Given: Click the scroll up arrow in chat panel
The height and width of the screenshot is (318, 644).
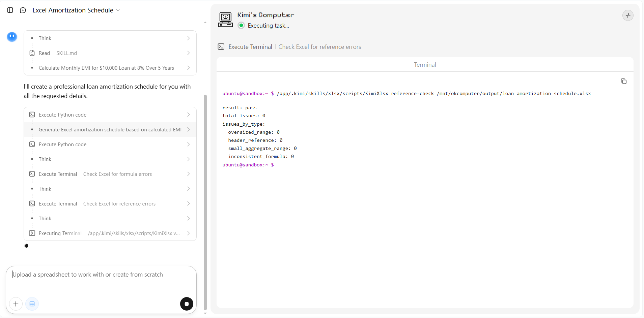Looking at the screenshot, I should (205, 23).
